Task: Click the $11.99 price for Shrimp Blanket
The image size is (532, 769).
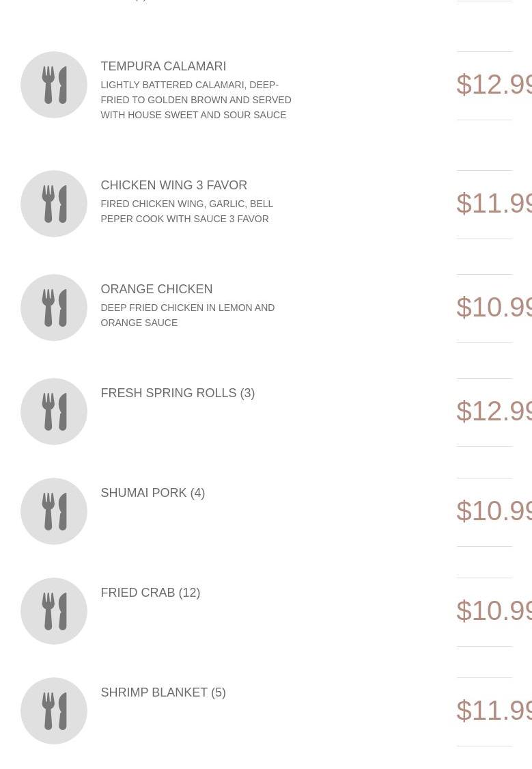Action: tap(494, 710)
